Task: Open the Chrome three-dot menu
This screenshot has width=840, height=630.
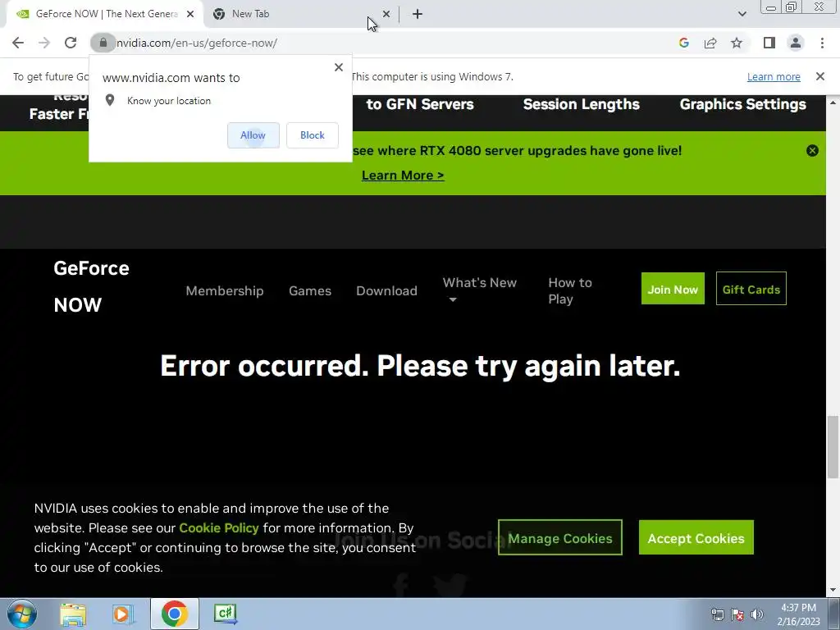Action: [x=822, y=43]
